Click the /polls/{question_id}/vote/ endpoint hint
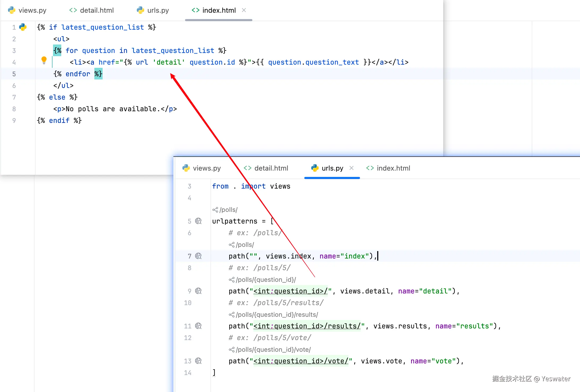Viewport: 580px width, 392px height. point(270,350)
